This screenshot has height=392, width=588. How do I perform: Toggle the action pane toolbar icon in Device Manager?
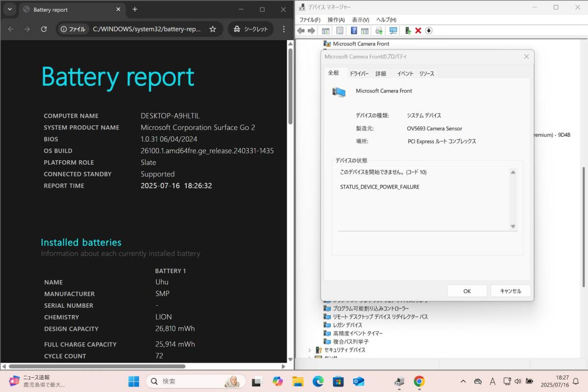[365, 30]
